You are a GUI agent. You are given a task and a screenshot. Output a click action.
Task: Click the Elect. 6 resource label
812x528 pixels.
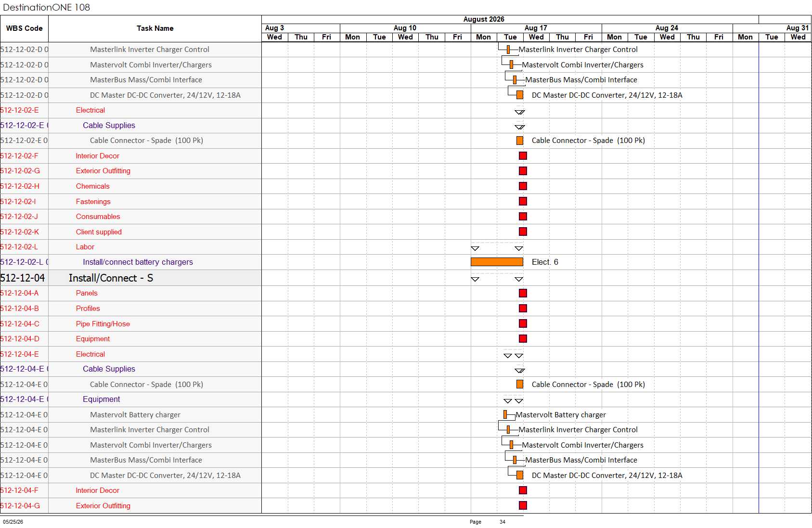545,262
